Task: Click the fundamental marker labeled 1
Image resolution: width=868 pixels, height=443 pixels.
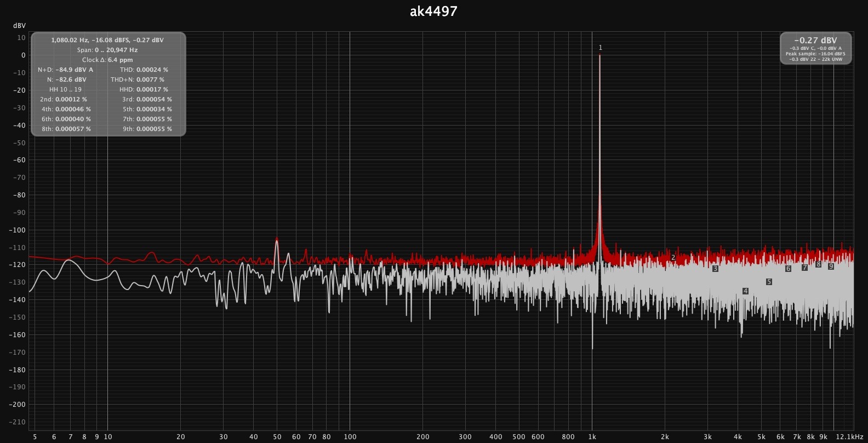Action: (x=600, y=48)
